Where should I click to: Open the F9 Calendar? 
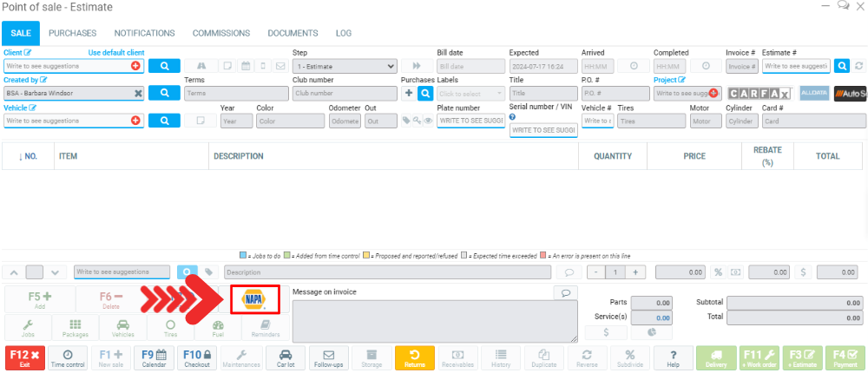coord(154,358)
